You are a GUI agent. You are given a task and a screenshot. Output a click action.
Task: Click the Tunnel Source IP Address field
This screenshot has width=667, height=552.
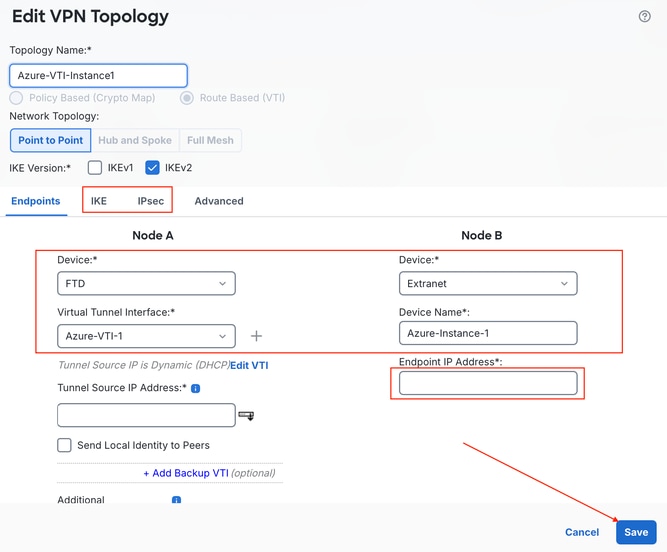pos(146,415)
